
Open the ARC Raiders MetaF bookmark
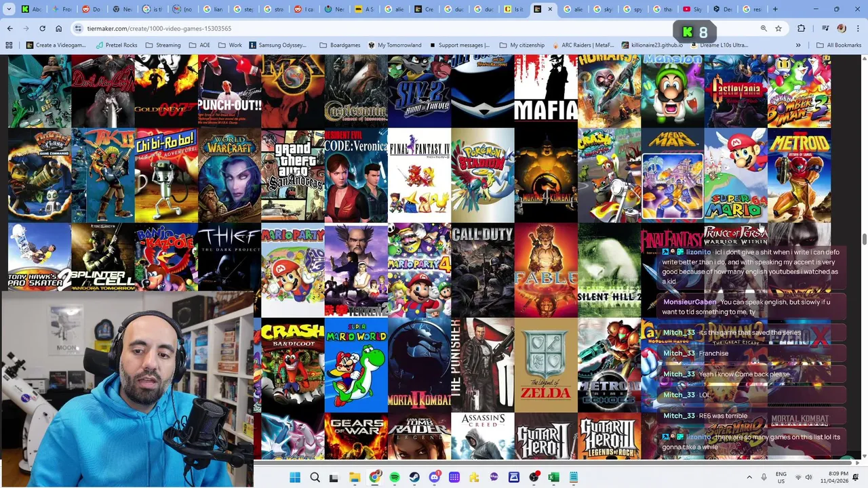pos(582,45)
